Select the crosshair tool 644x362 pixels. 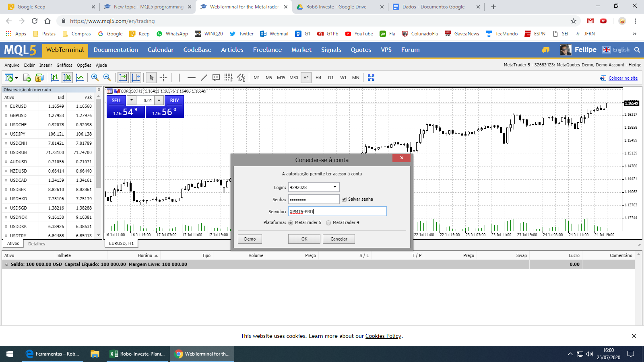pyautogui.click(x=163, y=78)
